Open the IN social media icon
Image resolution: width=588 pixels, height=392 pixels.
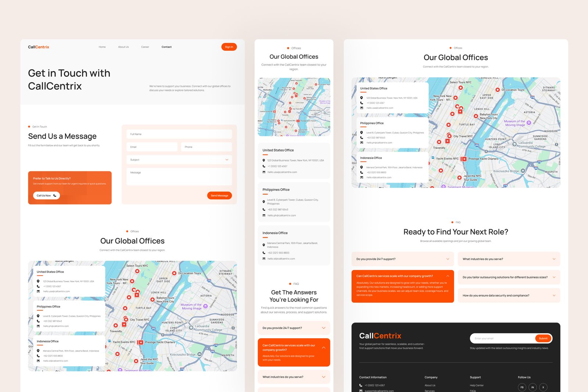point(533,387)
